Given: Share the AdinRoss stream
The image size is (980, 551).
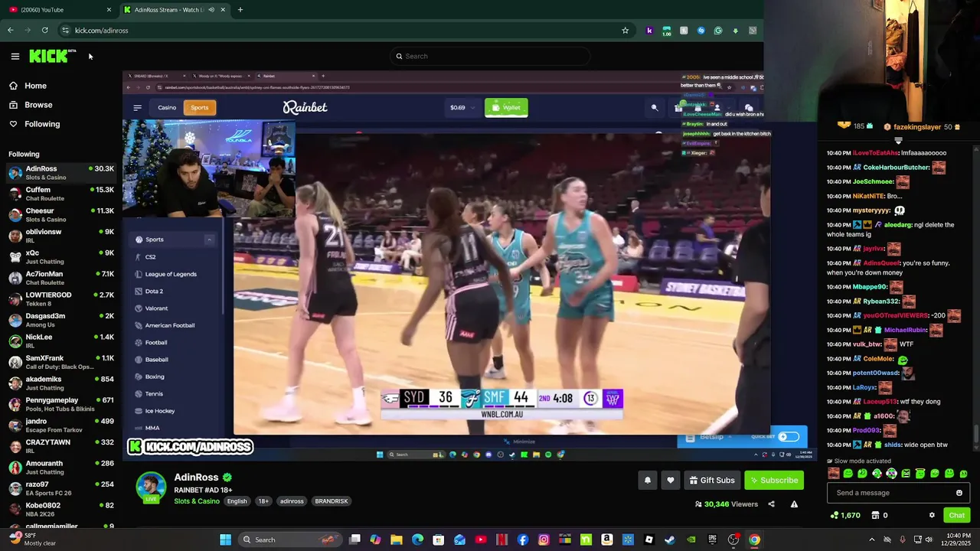Looking at the screenshot, I should 771,504.
